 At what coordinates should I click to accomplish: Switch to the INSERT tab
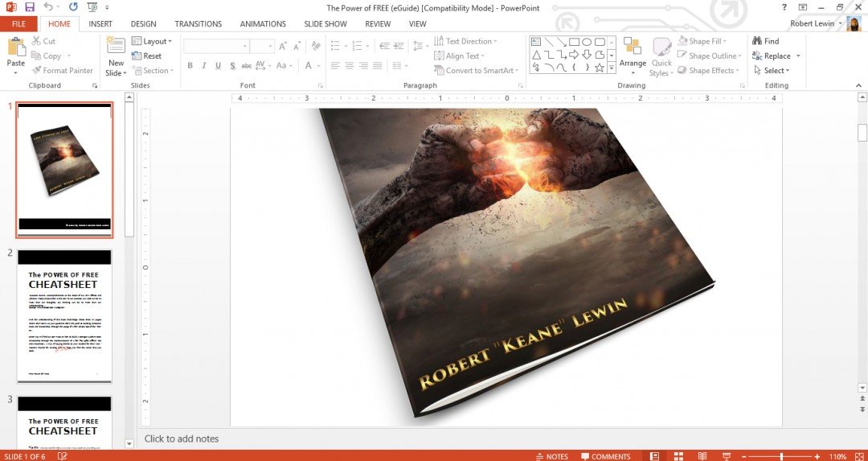pyautogui.click(x=100, y=24)
